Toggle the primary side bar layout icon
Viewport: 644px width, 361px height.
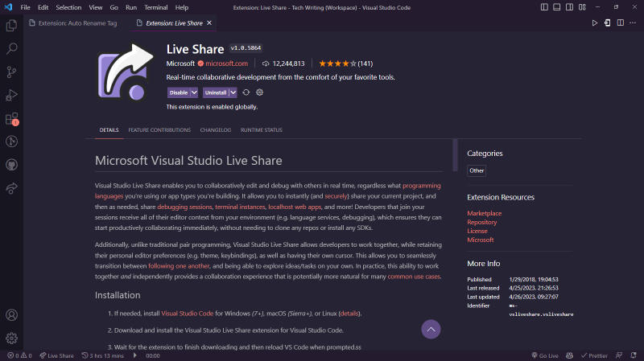(544, 7)
